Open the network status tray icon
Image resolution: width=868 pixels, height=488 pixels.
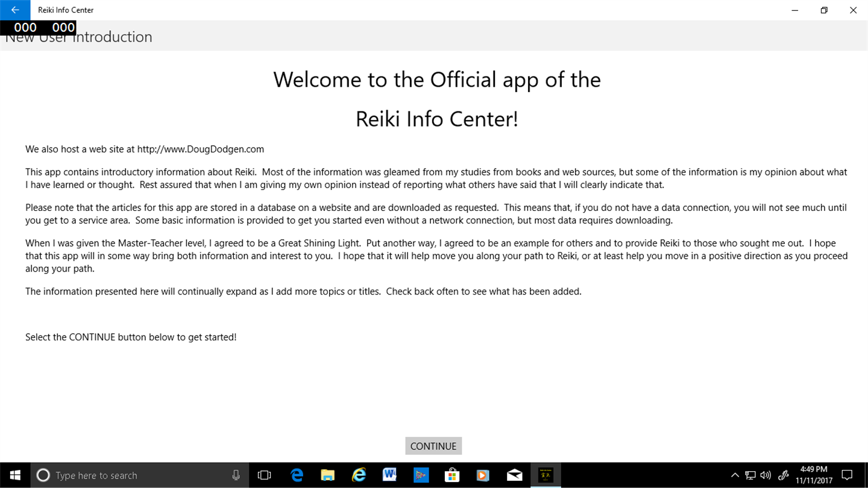(750, 475)
